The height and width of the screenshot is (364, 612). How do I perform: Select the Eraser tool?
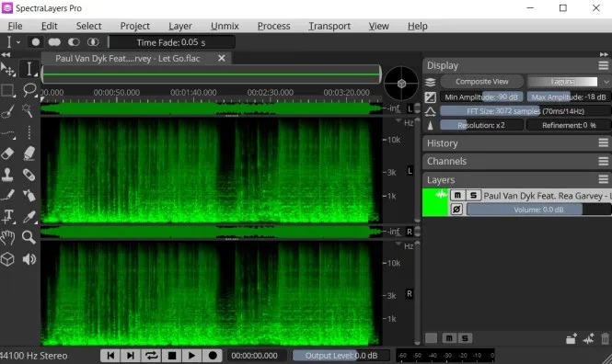coord(7,154)
